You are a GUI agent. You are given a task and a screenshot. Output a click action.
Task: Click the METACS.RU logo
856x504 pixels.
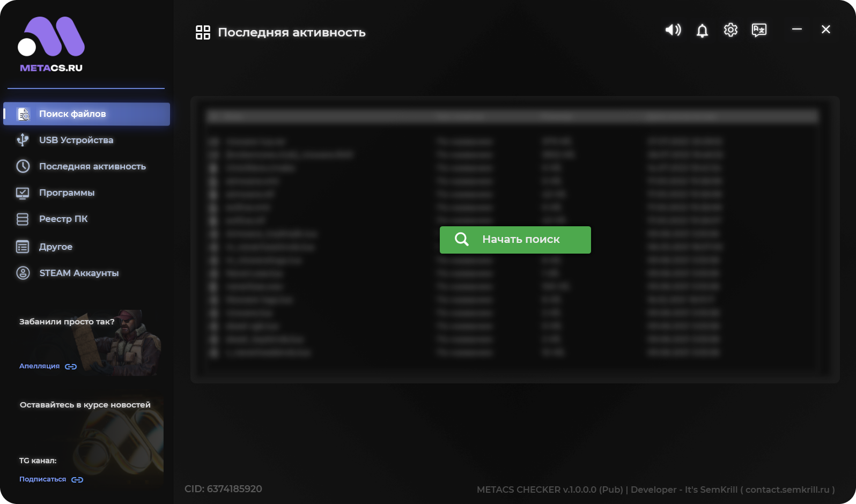coord(51,44)
